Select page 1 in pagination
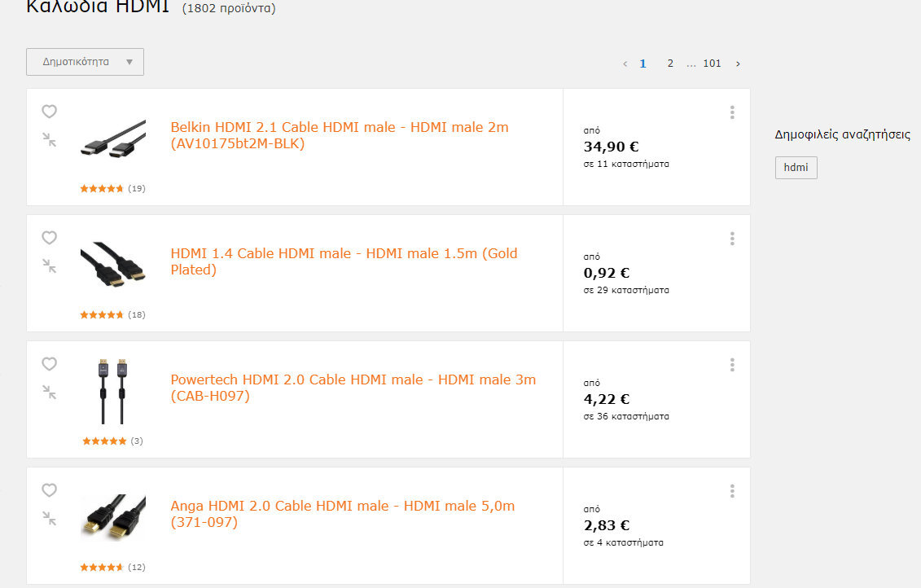This screenshot has height=588, width=921. pyautogui.click(x=643, y=64)
